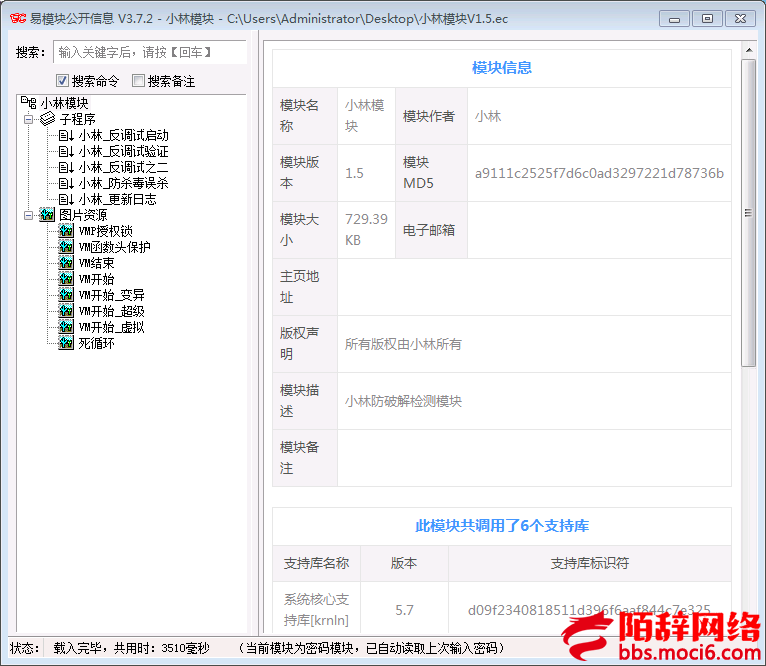
Task: Click the description 小林防破解检测模块
Action: coord(403,402)
